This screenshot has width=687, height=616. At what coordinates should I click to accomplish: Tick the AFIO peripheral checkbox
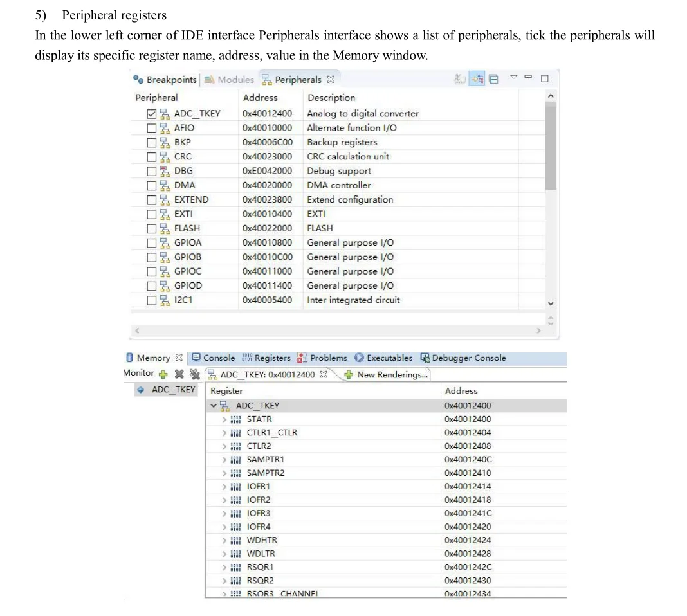[152, 128]
